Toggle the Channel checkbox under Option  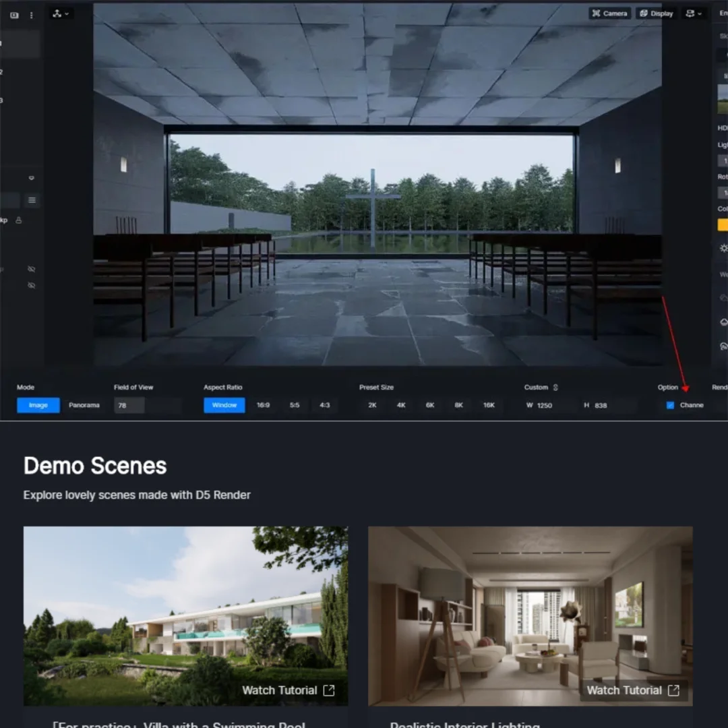click(x=670, y=405)
